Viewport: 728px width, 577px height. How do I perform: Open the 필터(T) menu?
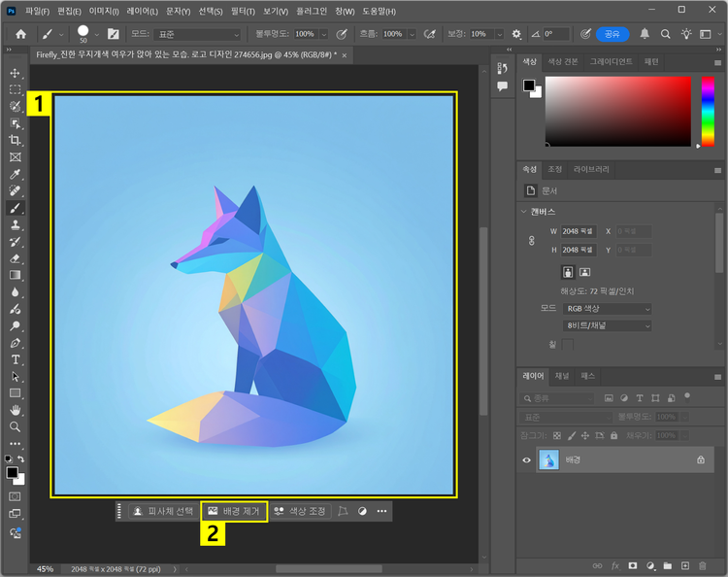click(x=244, y=11)
